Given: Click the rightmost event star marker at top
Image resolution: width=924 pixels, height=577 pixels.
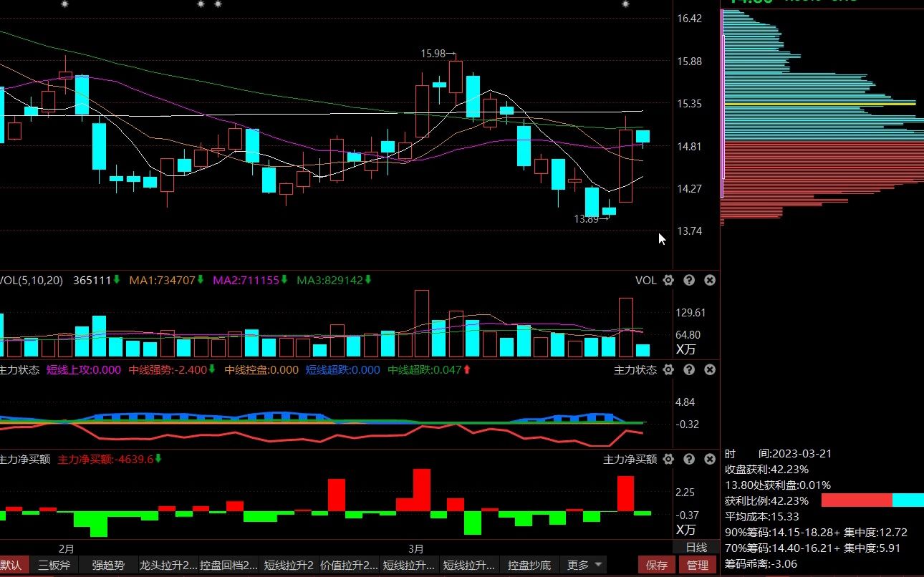Looking at the screenshot, I should 626,4.
